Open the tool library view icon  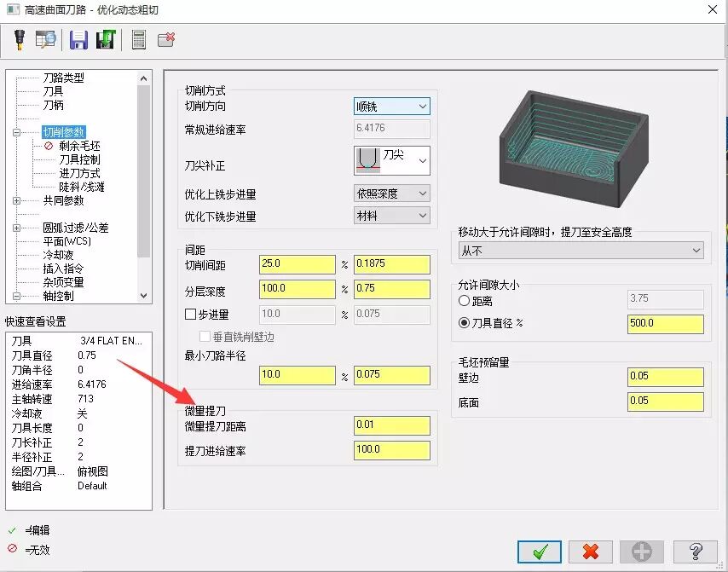coord(45,39)
